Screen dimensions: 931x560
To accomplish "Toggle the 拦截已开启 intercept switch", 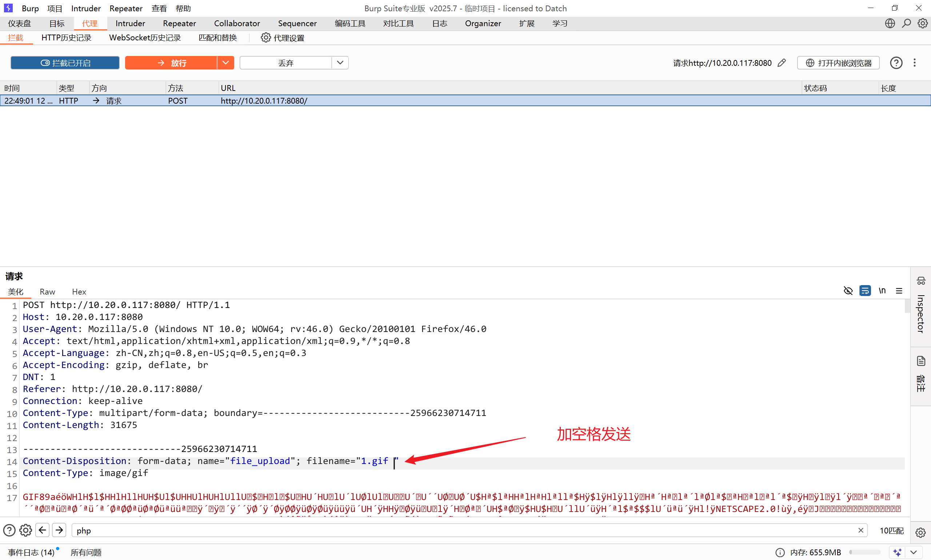I will [x=65, y=63].
